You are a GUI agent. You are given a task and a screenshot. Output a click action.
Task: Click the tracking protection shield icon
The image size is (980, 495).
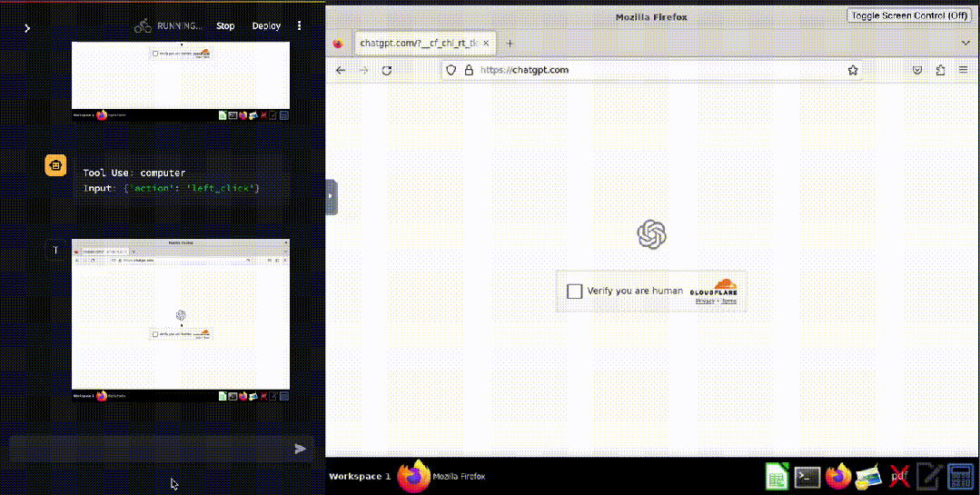(450, 70)
